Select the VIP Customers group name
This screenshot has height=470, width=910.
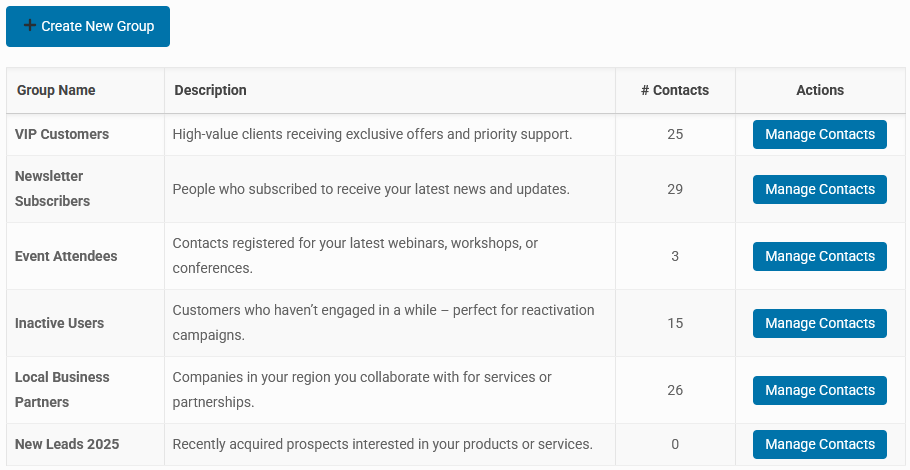point(62,134)
